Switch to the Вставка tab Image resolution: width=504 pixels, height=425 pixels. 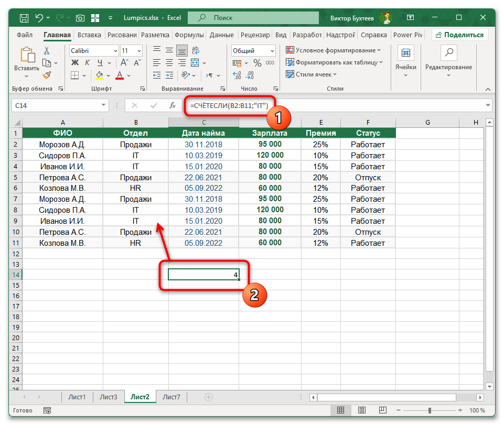(89, 35)
